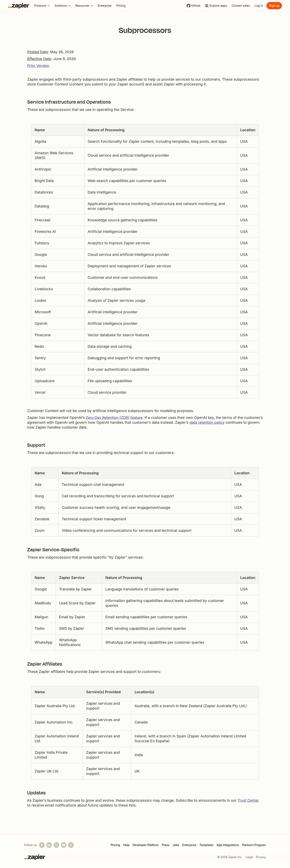Open Pricing in the top navigation
The height and width of the screenshot is (868, 290).
coord(121,6)
